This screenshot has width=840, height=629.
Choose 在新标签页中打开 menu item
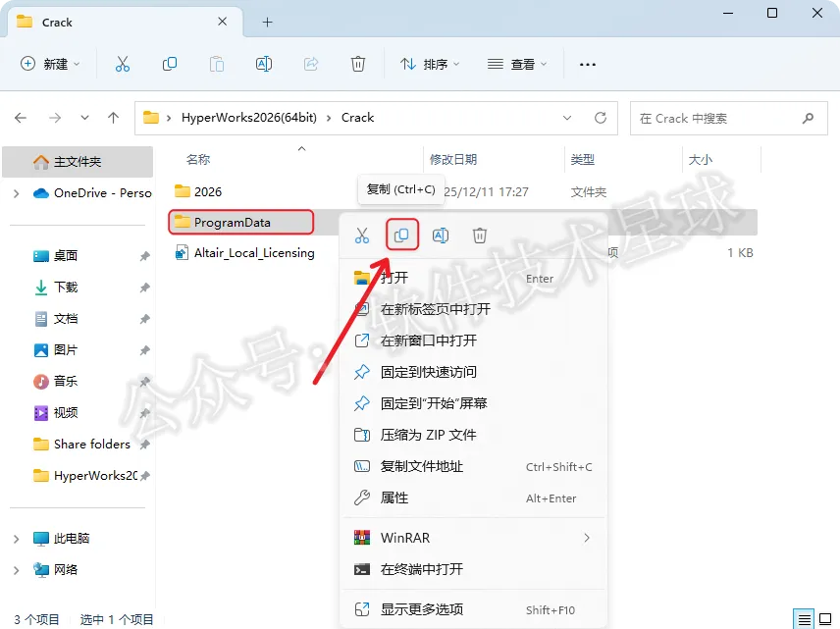tap(473, 309)
